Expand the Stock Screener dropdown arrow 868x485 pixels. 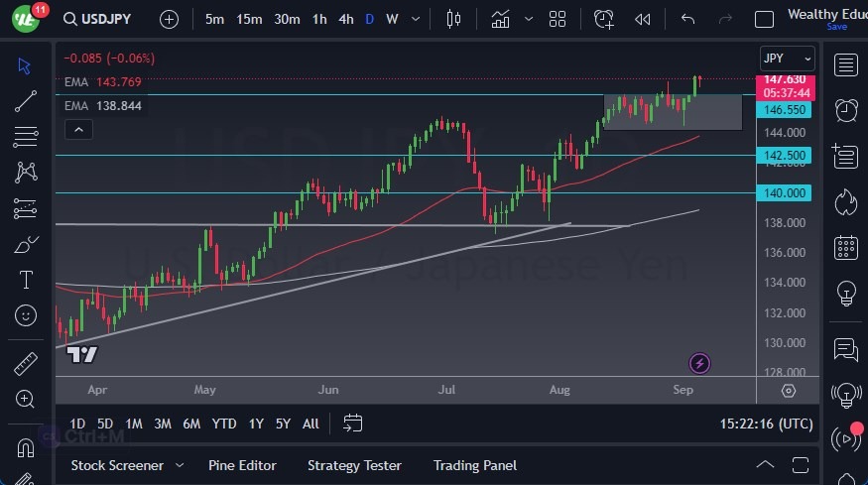tap(180, 465)
